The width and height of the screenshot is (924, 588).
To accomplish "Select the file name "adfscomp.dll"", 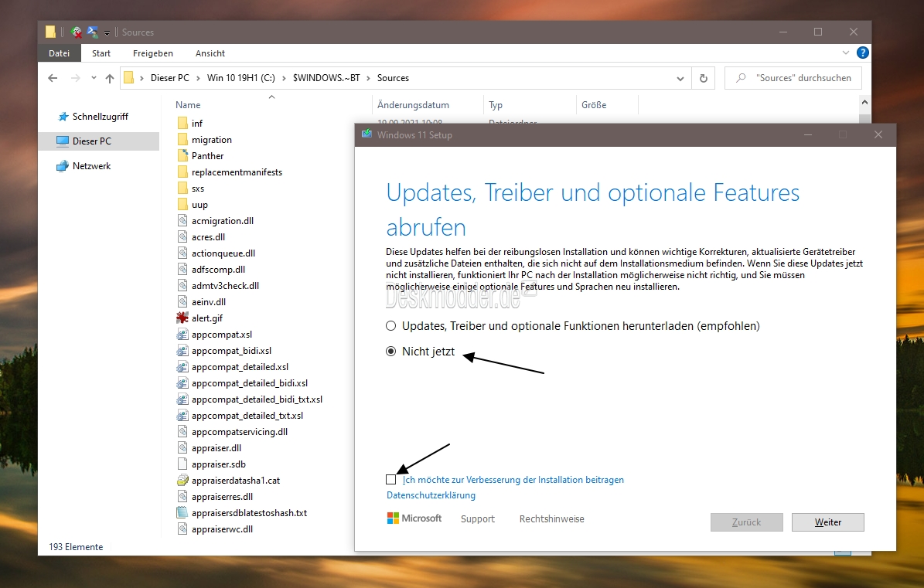I will point(219,270).
